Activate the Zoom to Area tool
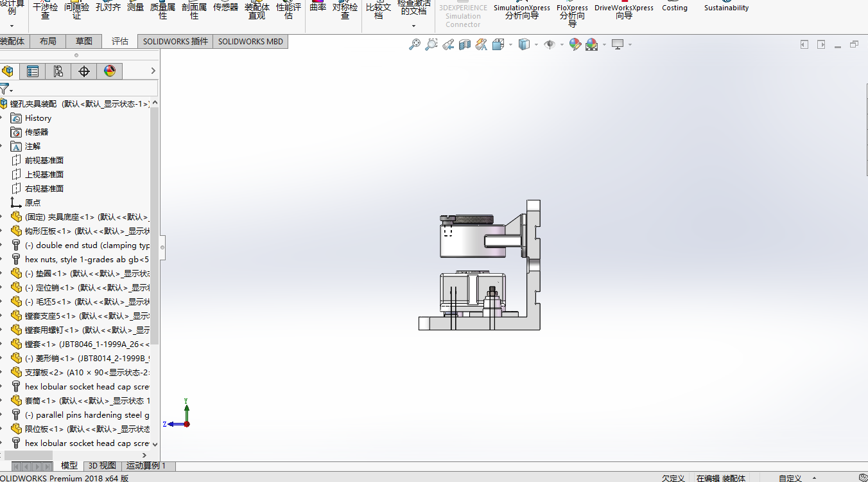 [x=431, y=44]
